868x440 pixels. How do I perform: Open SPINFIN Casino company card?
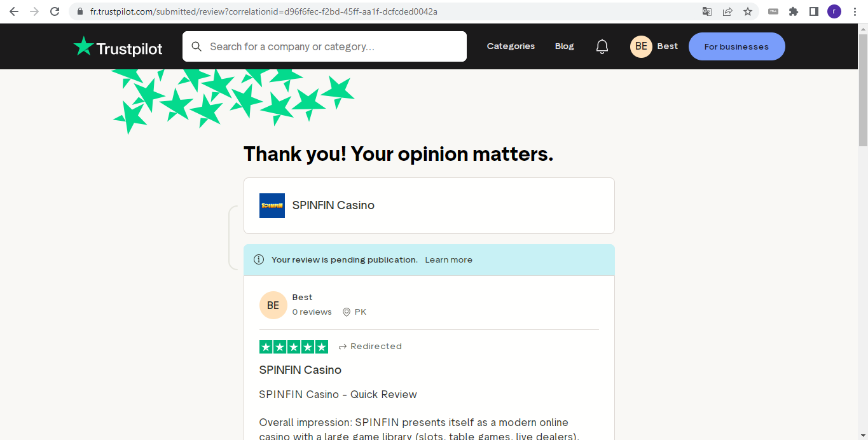429,205
